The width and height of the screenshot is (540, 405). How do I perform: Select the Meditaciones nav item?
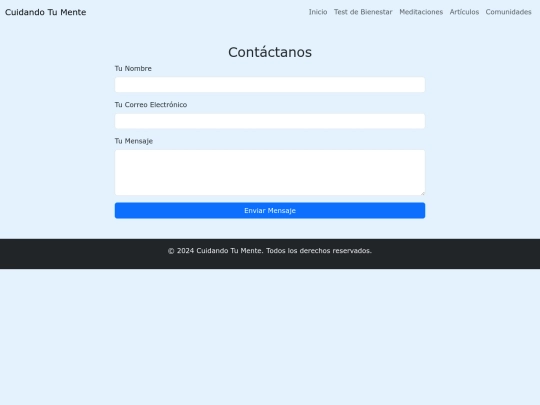(421, 12)
